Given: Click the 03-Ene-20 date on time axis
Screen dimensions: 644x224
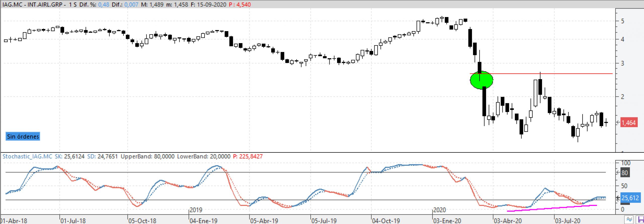Looking at the screenshot, I should [x=447, y=221].
